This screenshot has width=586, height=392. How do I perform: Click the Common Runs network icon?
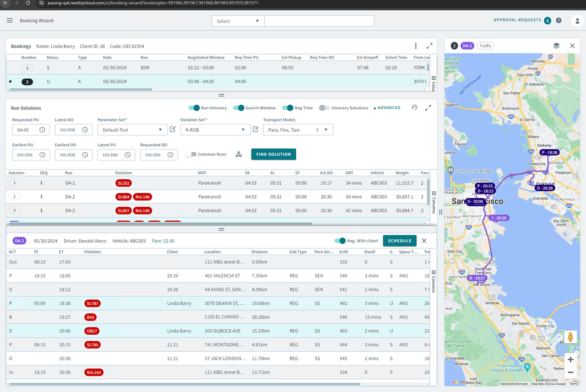tap(239, 154)
